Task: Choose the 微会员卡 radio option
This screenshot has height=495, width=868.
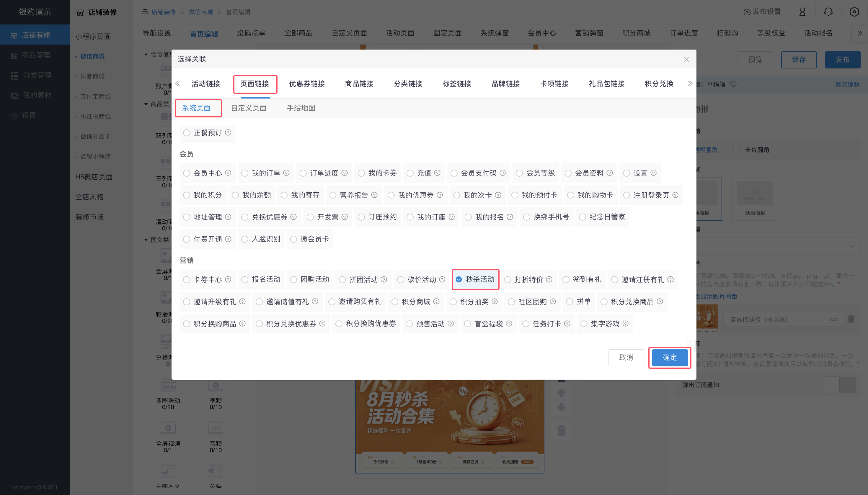Action: click(293, 239)
